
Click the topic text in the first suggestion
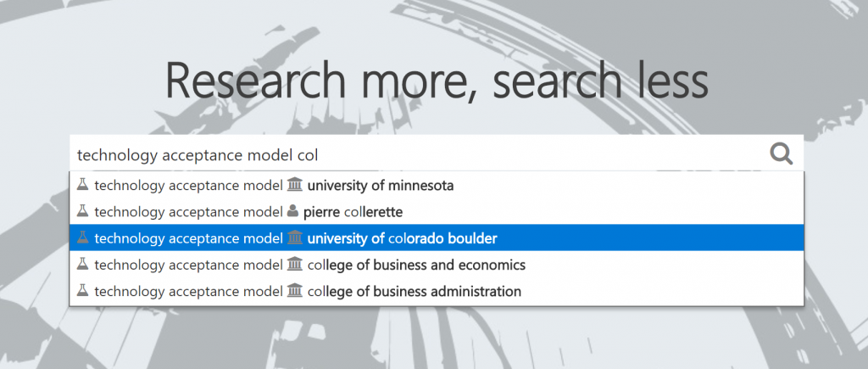point(188,185)
